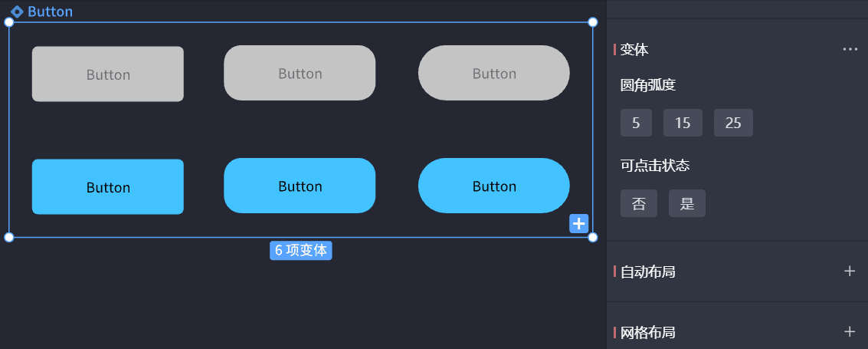This screenshot has height=349, width=868.
Task: Open the 变体 more options menu
Action: [850, 49]
